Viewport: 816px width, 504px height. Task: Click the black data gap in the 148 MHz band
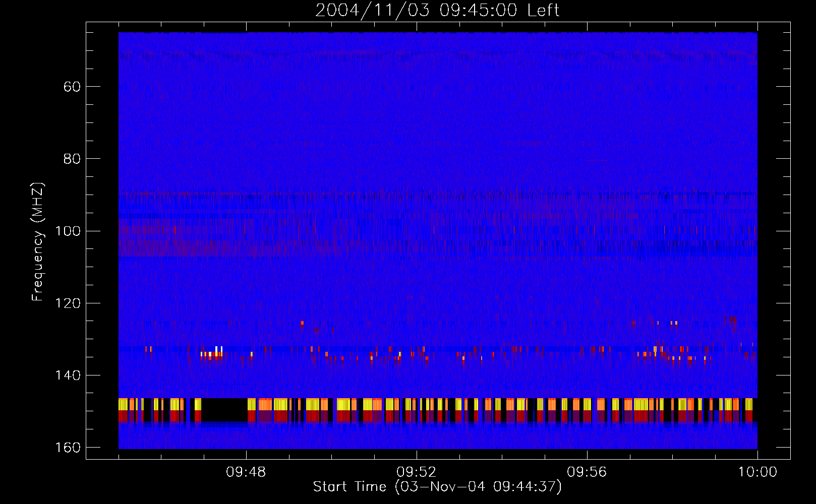(224, 409)
